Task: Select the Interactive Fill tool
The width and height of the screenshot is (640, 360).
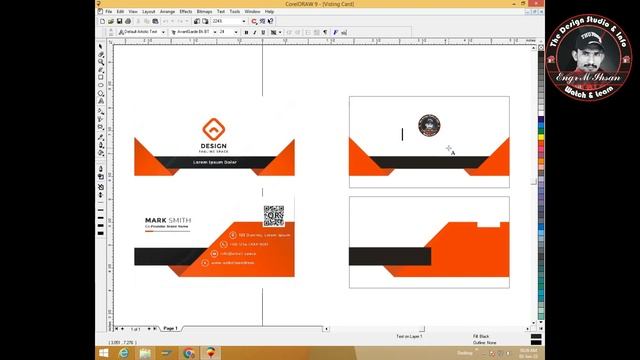Action: point(100,111)
